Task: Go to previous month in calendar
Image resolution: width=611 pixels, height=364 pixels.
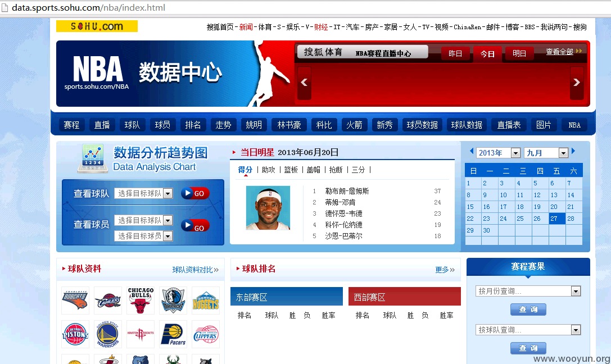Action: coord(472,151)
